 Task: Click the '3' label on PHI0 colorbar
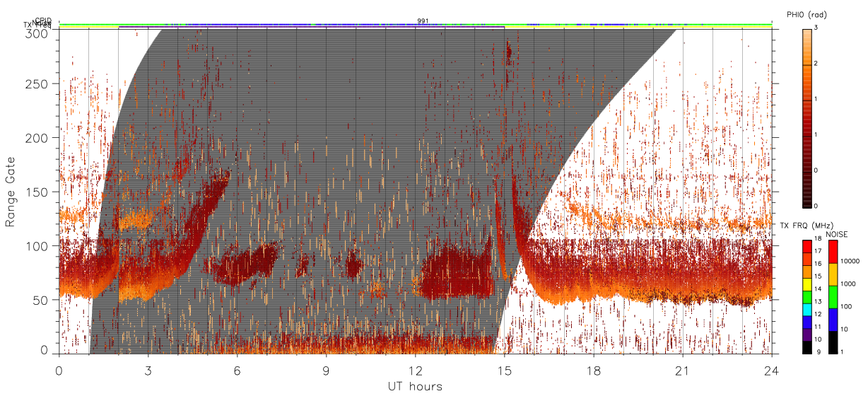tap(817, 29)
